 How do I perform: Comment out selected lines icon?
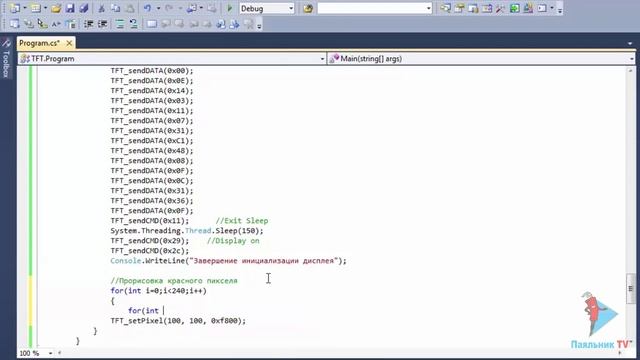coord(120,24)
